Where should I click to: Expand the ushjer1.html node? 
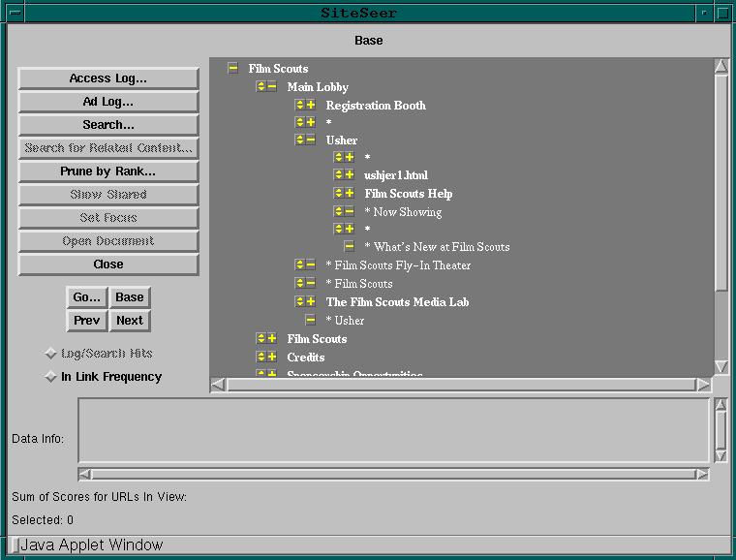[x=350, y=174]
